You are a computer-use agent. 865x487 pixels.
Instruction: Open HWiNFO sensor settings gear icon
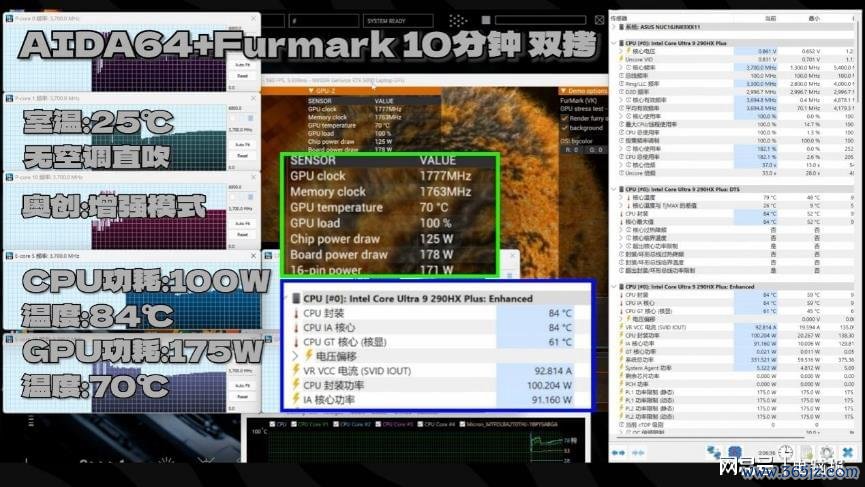pos(826,452)
